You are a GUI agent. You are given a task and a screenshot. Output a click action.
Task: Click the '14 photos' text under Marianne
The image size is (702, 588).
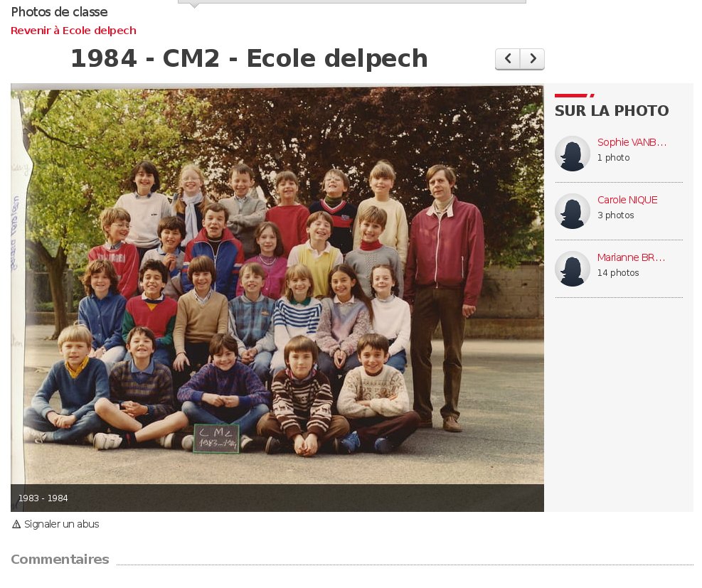coord(618,272)
